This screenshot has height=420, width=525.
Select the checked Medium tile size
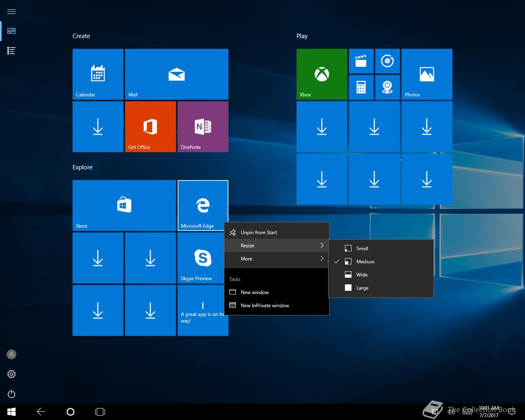pyautogui.click(x=381, y=262)
